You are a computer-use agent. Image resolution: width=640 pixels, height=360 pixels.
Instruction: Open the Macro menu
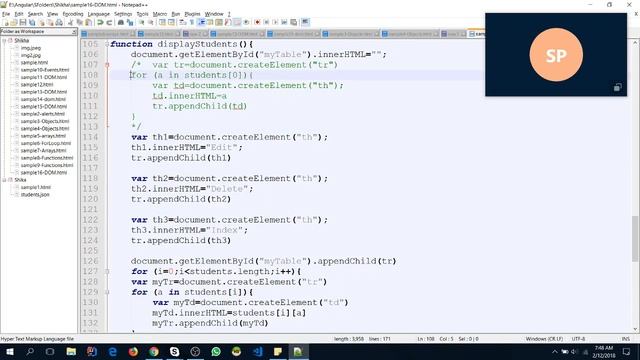pyautogui.click(x=160, y=14)
